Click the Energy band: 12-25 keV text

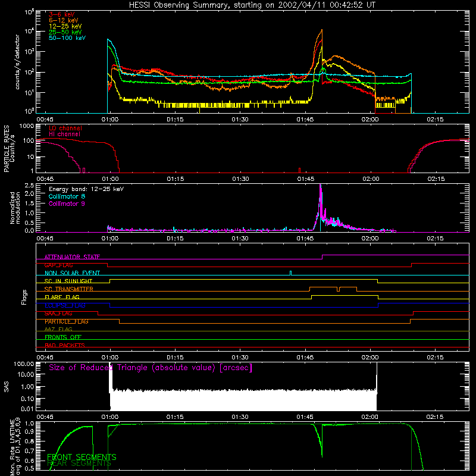tap(86, 189)
